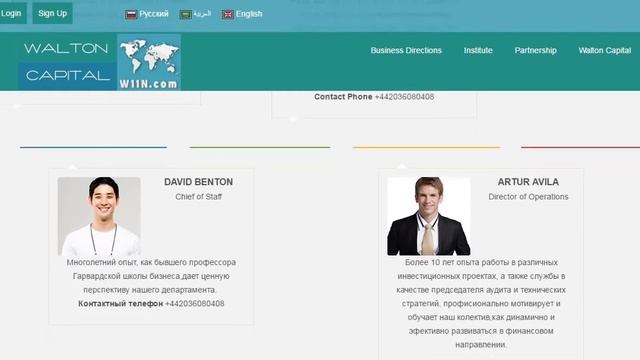Screen dimensions: 640x360
Task: Click the Director of Operations title
Action: coord(528,197)
